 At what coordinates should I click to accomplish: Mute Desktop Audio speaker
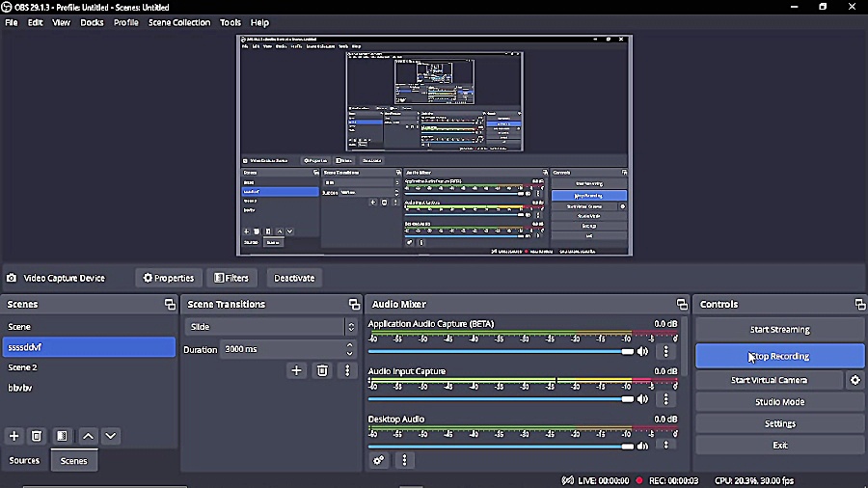[x=642, y=446]
